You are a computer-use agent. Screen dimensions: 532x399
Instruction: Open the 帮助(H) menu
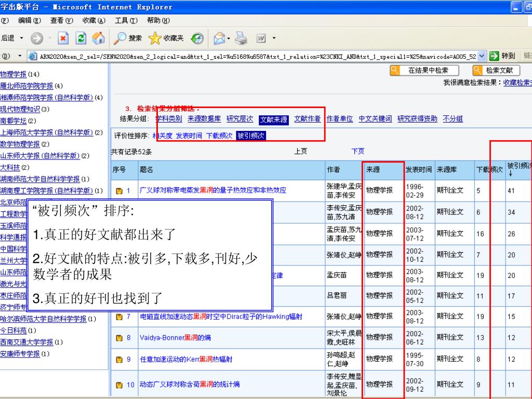[158, 21]
